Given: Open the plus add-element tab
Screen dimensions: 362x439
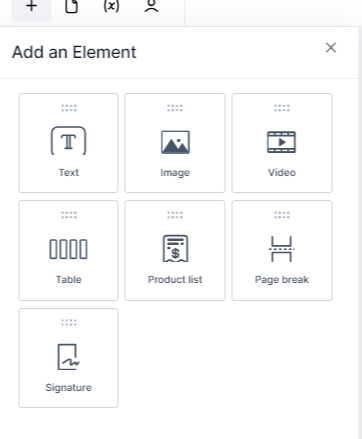Looking at the screenshot, I should pyautogui.click(x=31, y=7).
